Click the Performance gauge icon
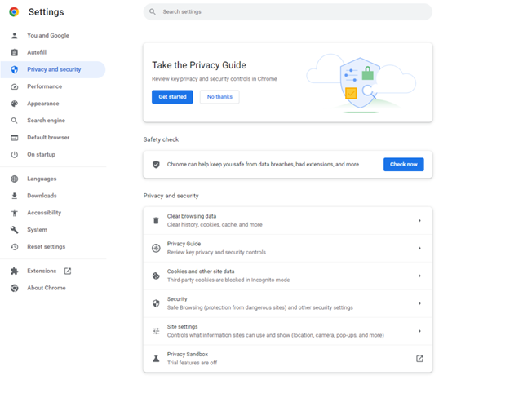This screenshot has height=393, width=532. click(14, 86)
